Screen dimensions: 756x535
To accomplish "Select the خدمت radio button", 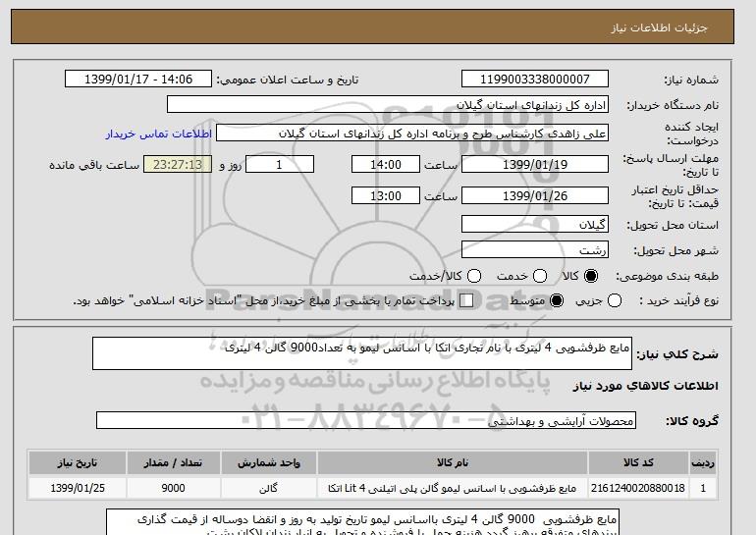I will click(540, 276).
